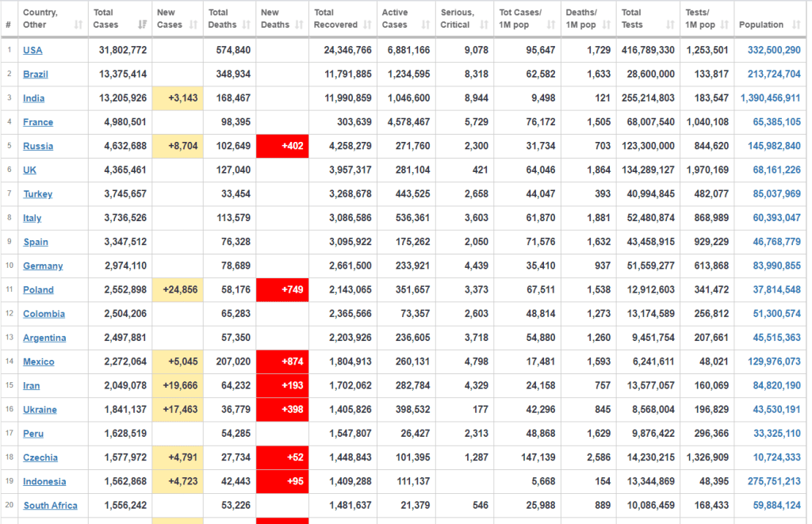
Task: Click Poland's red +749 new deaths cell
Action: [282, 290]
